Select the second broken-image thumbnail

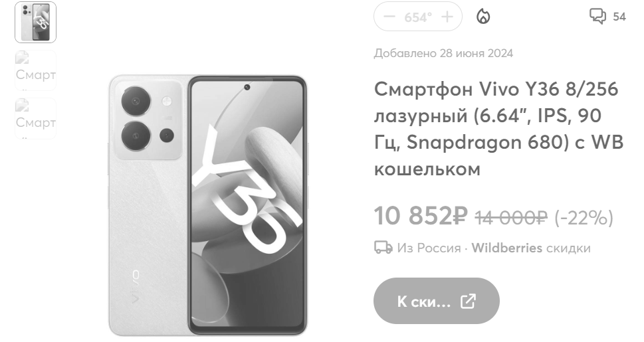point(35,70)
